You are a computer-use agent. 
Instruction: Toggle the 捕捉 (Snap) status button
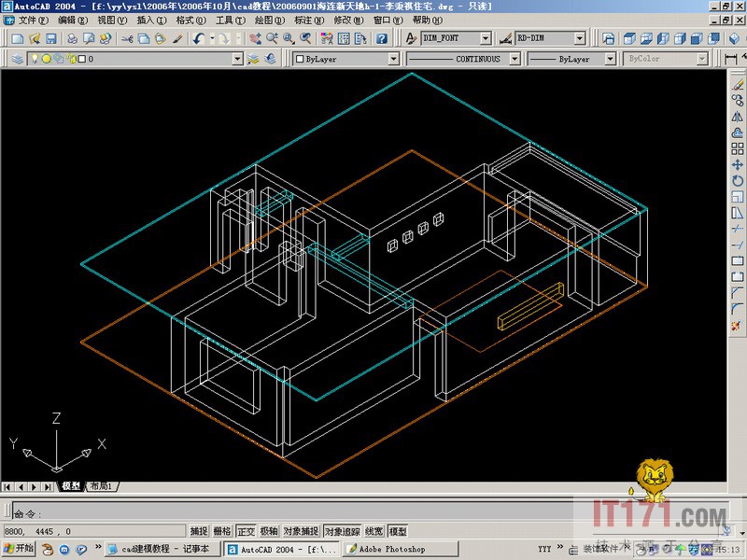200,531
